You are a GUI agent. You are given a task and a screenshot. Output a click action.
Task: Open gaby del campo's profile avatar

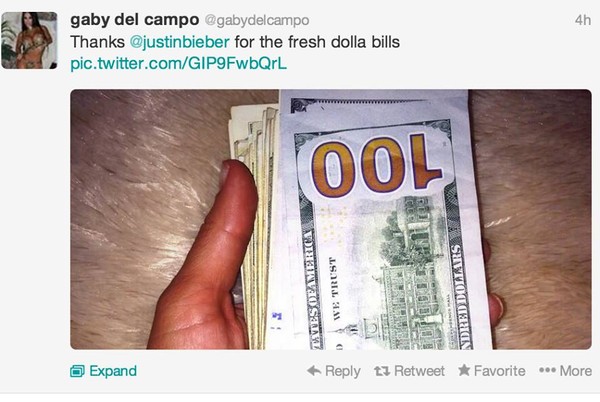tap(29, 41)
